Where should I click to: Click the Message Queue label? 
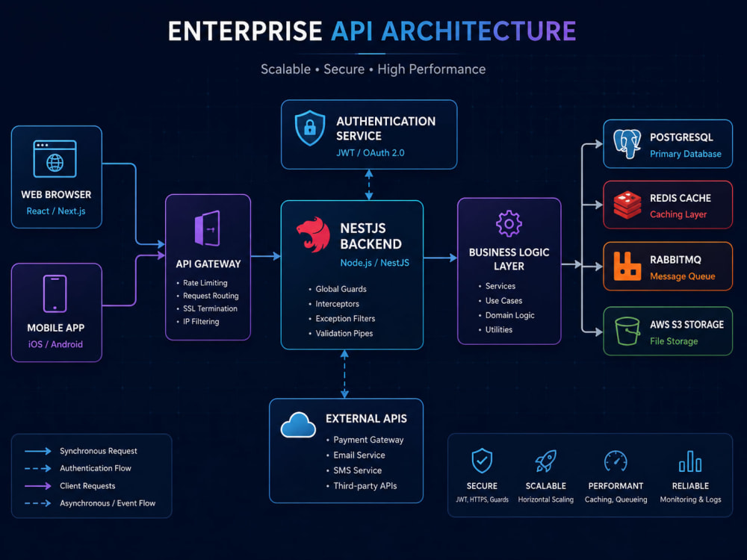[682, 276]
